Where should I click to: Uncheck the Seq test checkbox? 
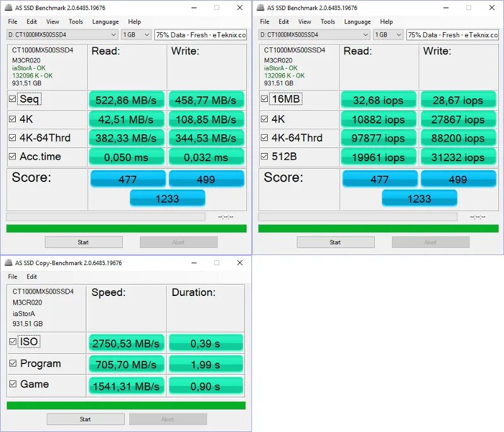[12, 99]
